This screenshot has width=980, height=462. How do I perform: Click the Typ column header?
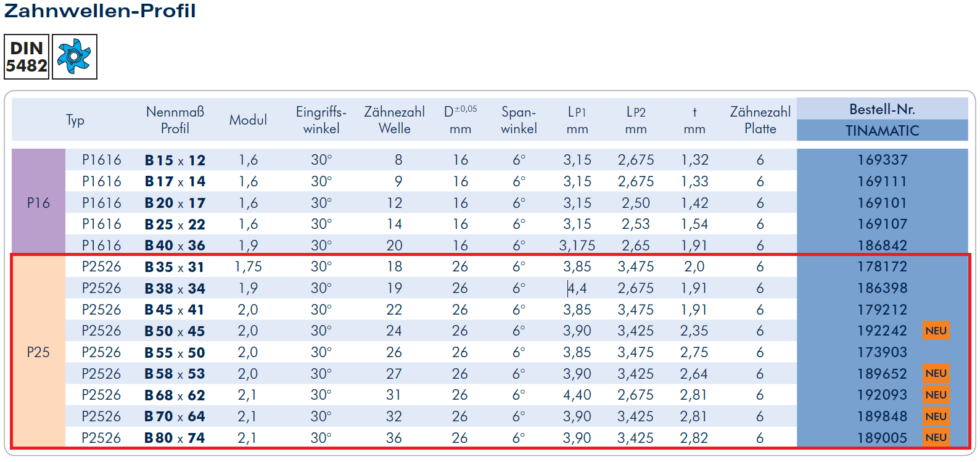[x=75, y=120]
